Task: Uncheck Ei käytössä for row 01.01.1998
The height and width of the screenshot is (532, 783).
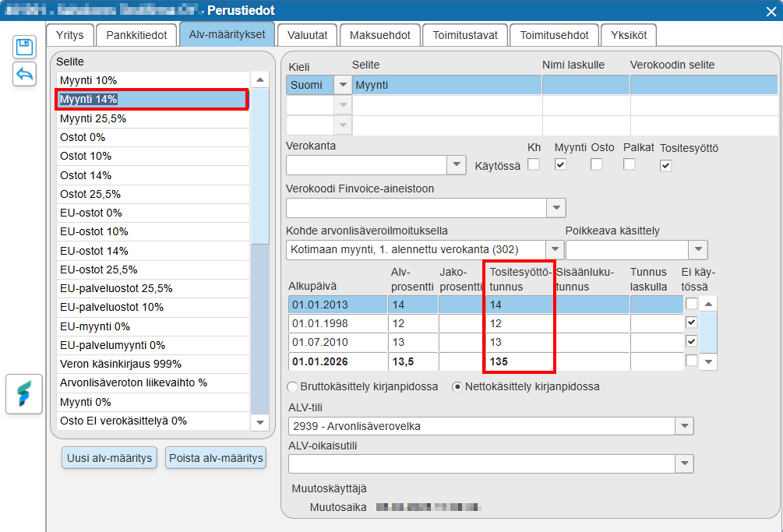Action: [691, 322]
